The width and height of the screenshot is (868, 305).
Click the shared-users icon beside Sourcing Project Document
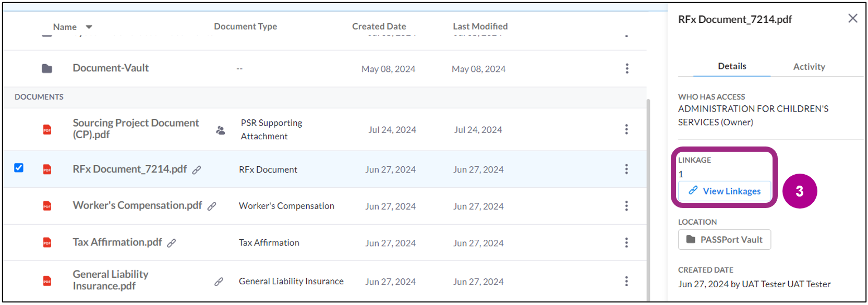[221, 130]
